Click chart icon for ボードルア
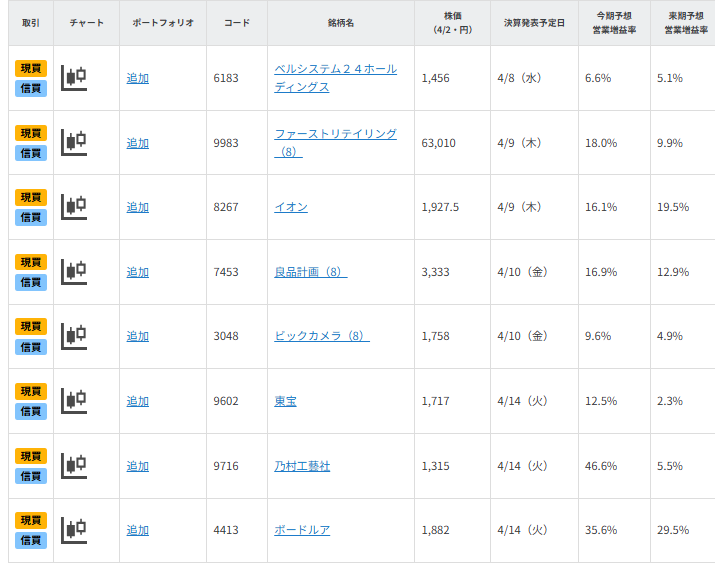Image resolution: width=715 pixels, height=575 pixels. point(73,530)
